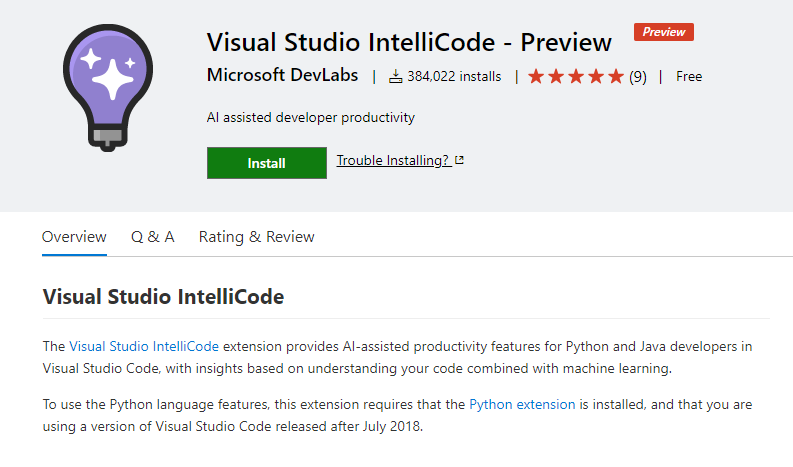Switch to the Overview tab
Viewport: 793px width, 467px height.
74,237
